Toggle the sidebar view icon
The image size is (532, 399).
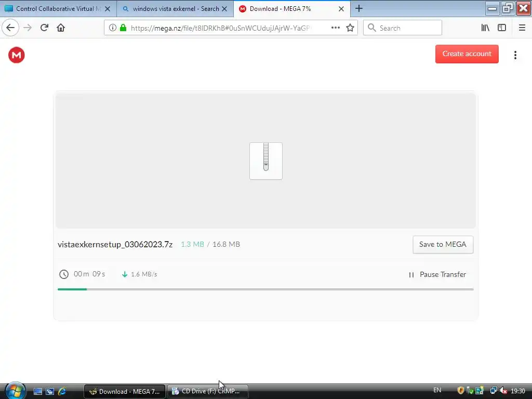(502, 28)
